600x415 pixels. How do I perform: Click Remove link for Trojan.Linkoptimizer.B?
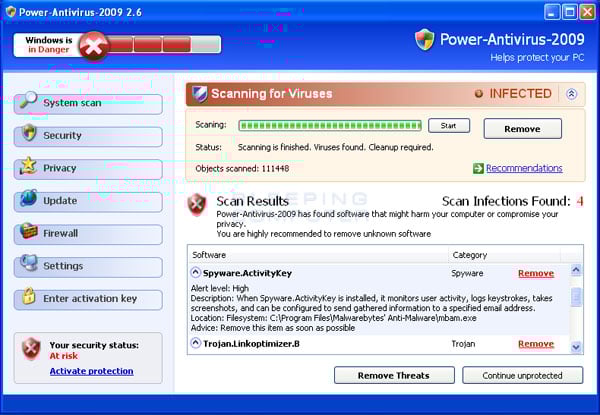536,344
